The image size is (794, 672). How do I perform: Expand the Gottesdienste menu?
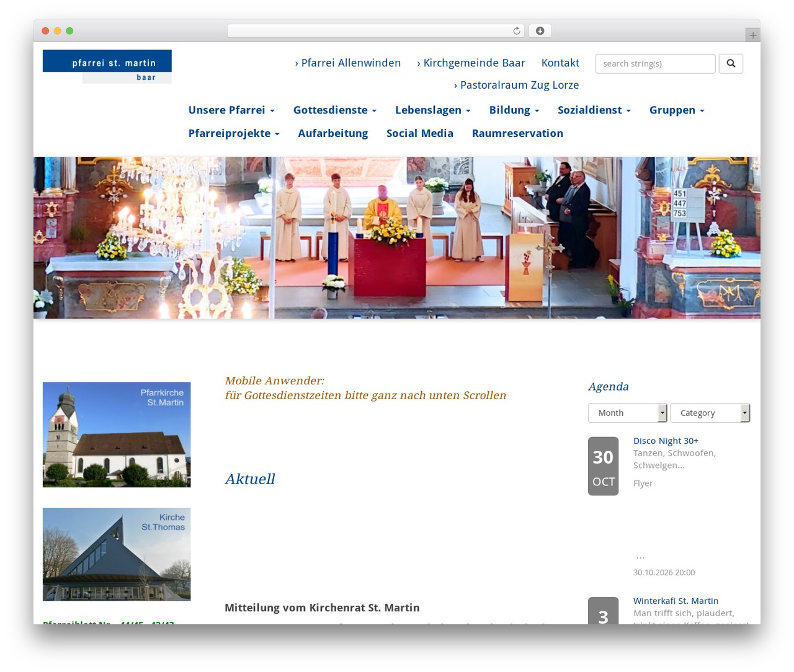[x=335, y=110]
